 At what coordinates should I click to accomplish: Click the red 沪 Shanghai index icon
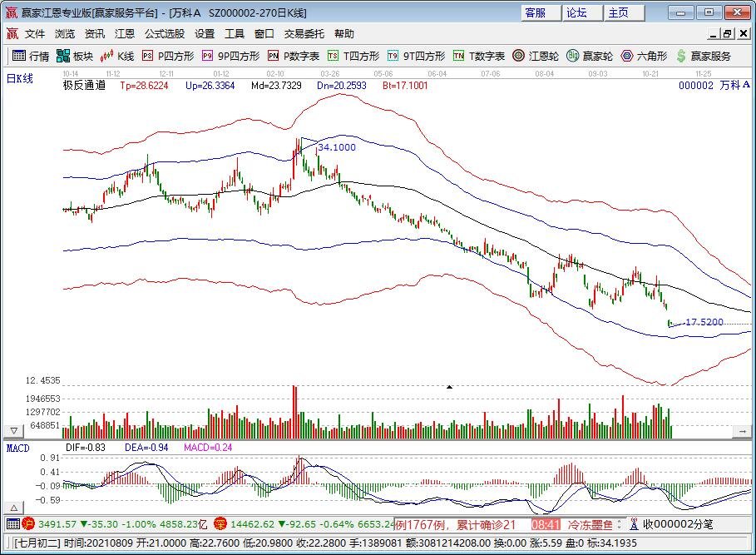[x=28, y=524]
